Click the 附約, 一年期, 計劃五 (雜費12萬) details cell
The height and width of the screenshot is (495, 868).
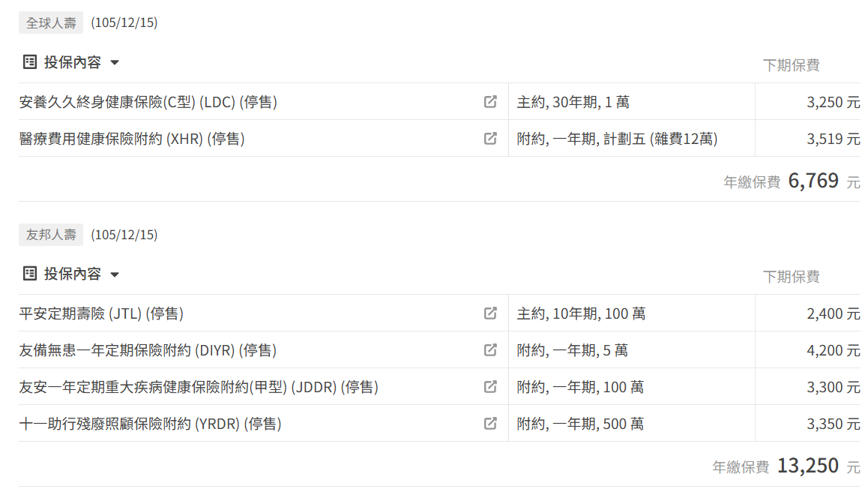(617, 139)
